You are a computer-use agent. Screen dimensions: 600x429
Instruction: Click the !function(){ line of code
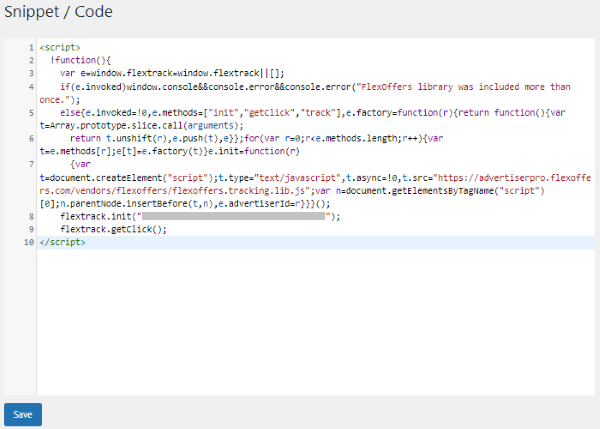click(x=80, y=60)
